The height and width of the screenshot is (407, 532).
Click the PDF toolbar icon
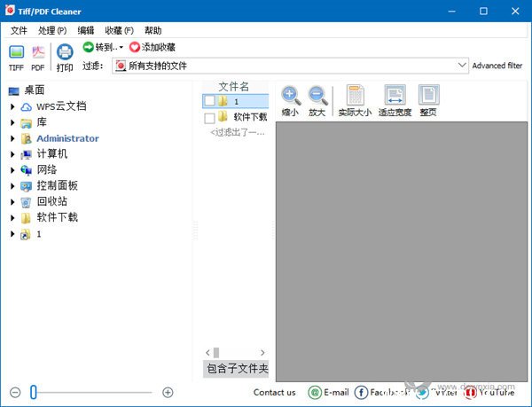coord(38,55)
